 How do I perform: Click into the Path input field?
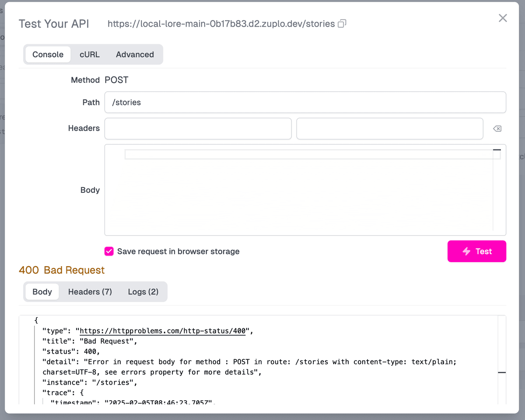pyautogui.click(x=305, y=102)
